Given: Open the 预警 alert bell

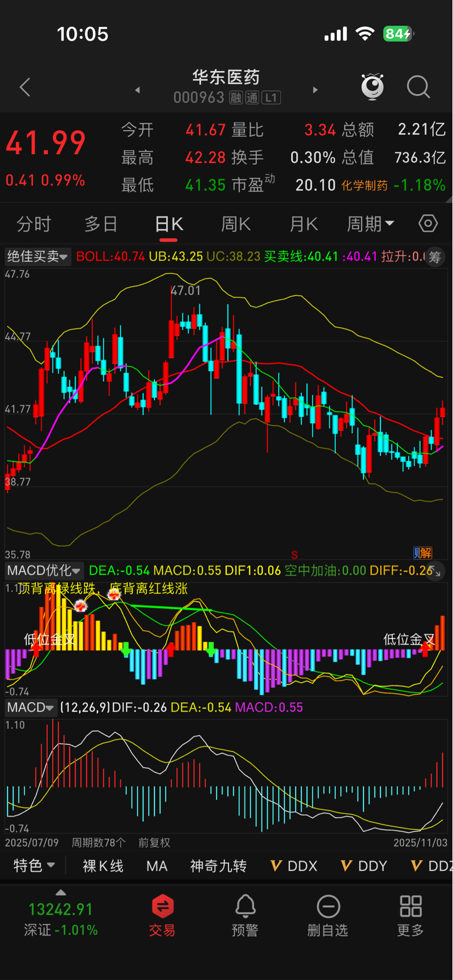Looking at the screenshot, I should [245, 915].
